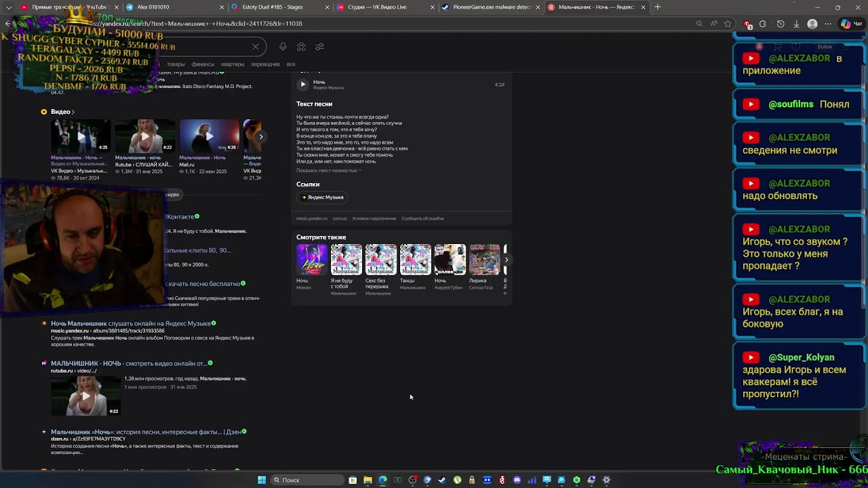Advance Смотрите также carousel right arrow
This screenshot has height=488, width=868.
click(506, 260)
